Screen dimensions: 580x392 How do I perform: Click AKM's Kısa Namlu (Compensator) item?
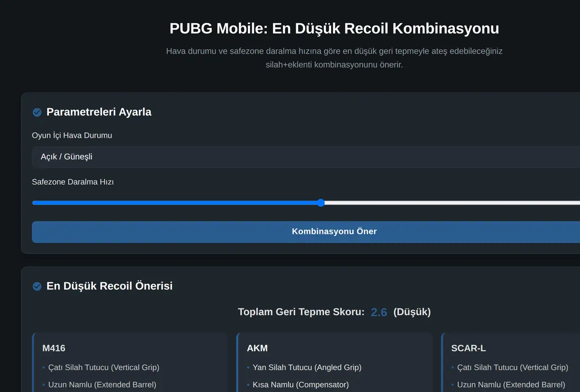301,385
